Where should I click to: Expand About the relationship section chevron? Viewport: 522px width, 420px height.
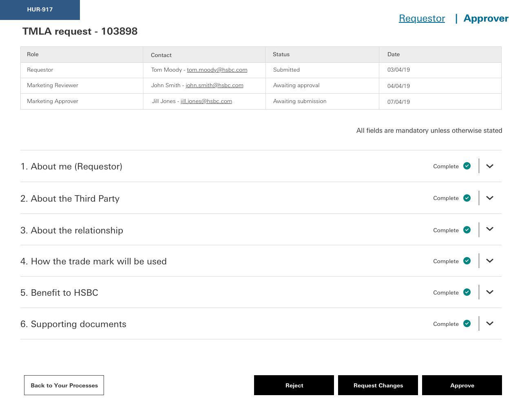(x=490, y=229)
